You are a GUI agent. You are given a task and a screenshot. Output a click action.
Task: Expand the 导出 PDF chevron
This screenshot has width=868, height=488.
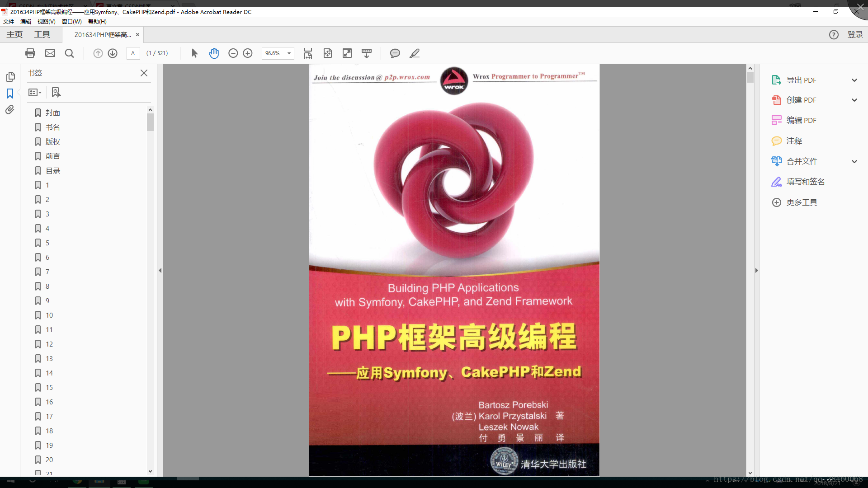point(854,80)
